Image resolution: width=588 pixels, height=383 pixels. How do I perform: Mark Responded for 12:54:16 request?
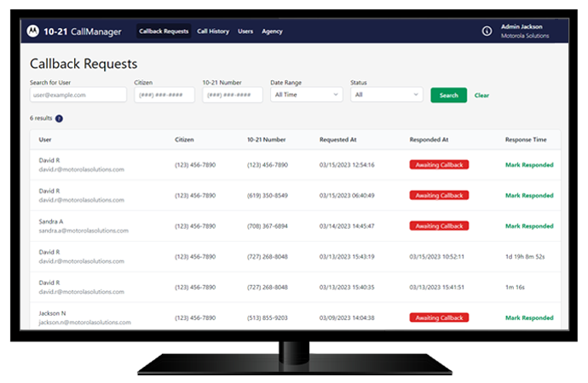[528, 165]
